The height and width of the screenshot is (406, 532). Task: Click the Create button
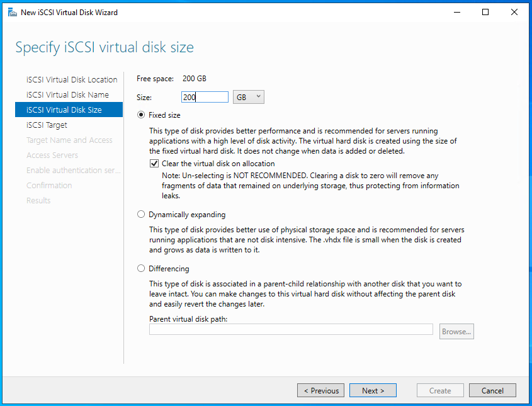coord(440,390)
